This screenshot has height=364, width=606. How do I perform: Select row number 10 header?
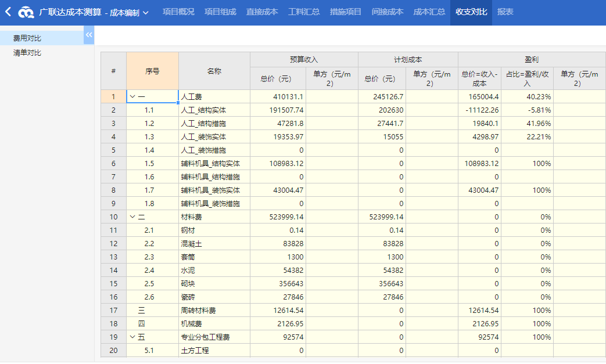click(x=113, y=217)
